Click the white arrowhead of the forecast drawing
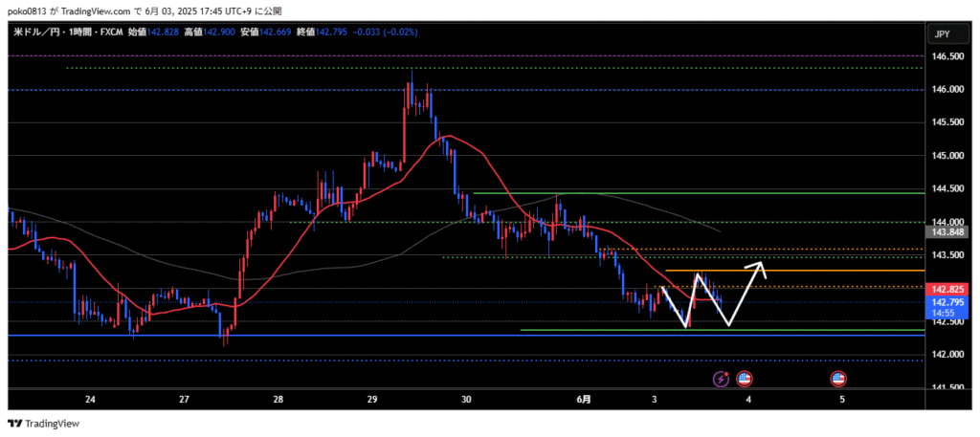Screen dimensions: 980x437 point(761,264)
